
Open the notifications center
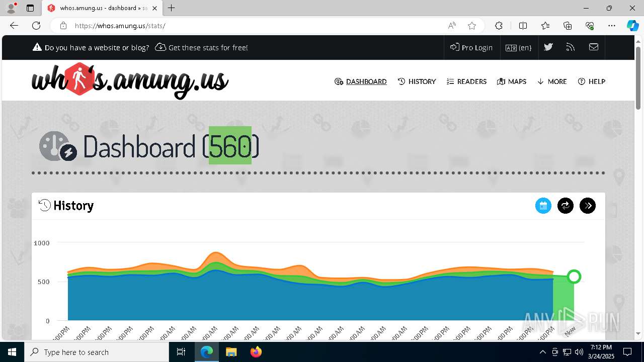point(627,352)
